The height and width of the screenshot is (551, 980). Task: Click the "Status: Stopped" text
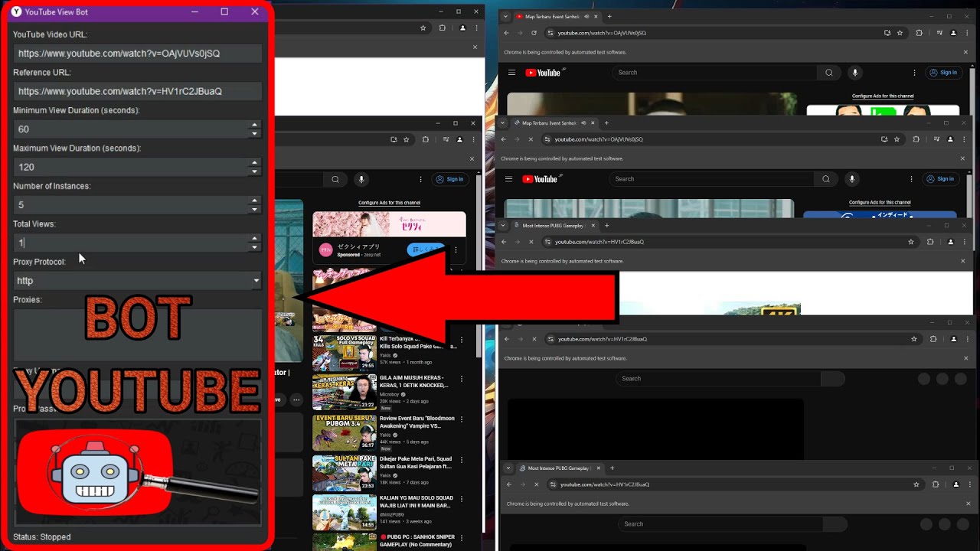point(41,537)
